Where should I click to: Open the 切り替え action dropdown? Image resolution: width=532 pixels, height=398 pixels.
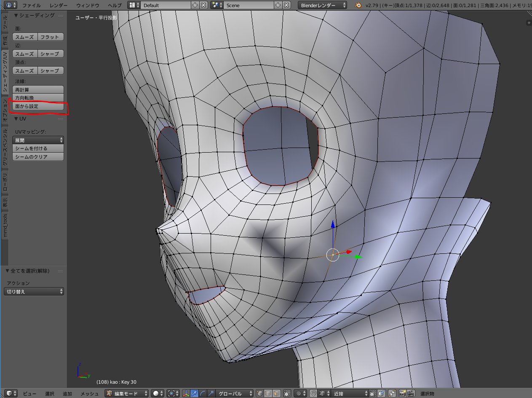click(35, 291)
